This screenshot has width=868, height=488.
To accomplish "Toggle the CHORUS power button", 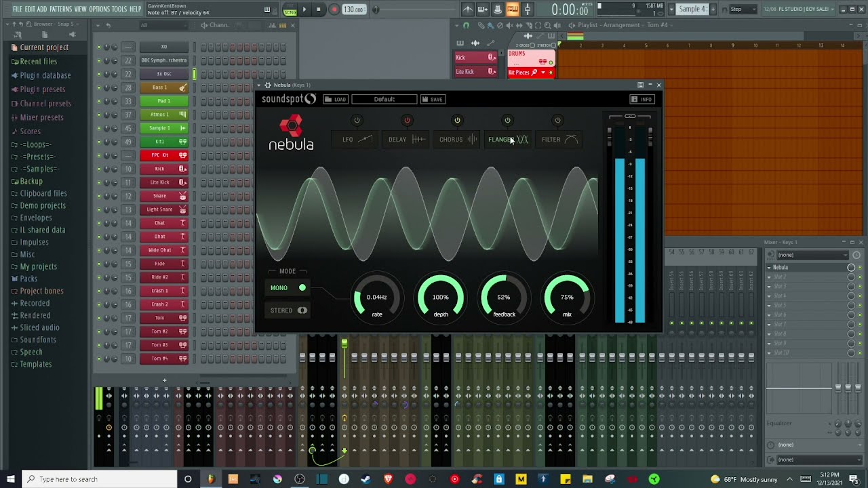I will (457, 121).
